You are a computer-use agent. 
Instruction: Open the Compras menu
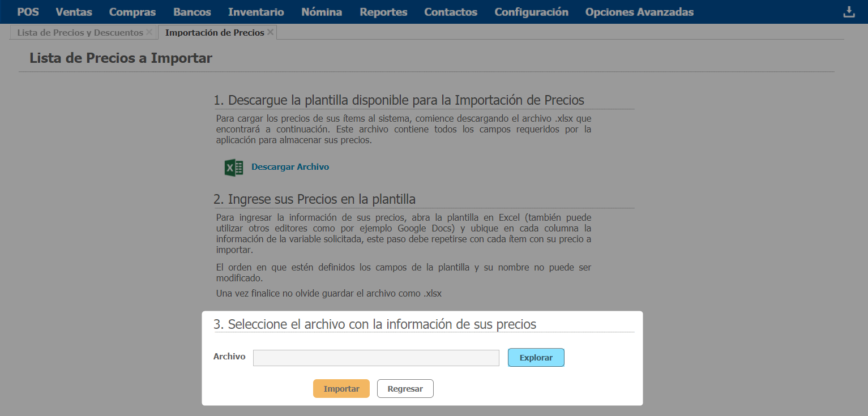[x=132, y=12]
